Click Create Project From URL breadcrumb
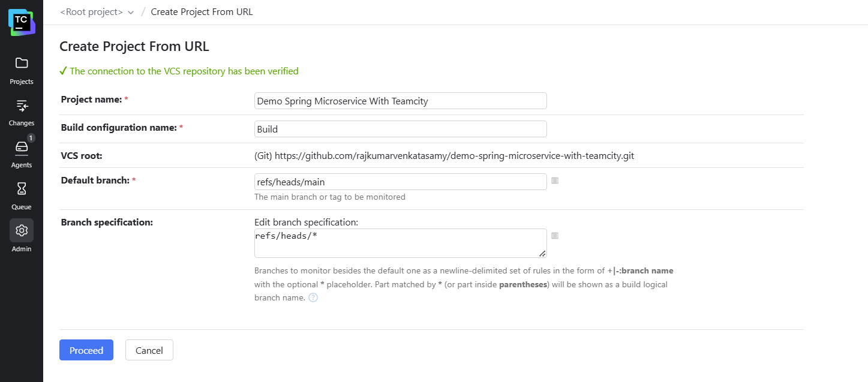 [202, 12]
